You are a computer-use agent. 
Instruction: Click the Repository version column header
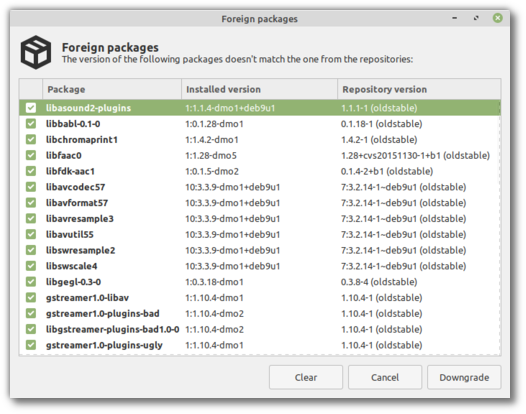419,89
